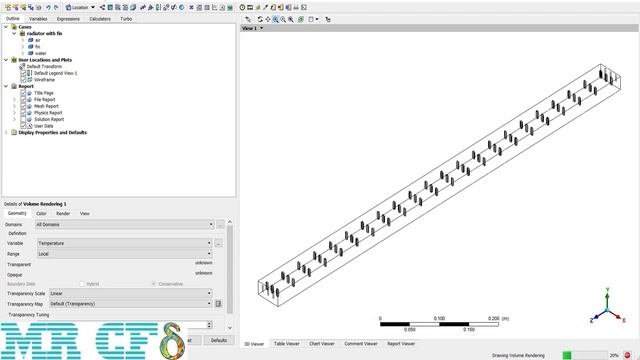Switch to the Calculators tab

coord(100,19)
